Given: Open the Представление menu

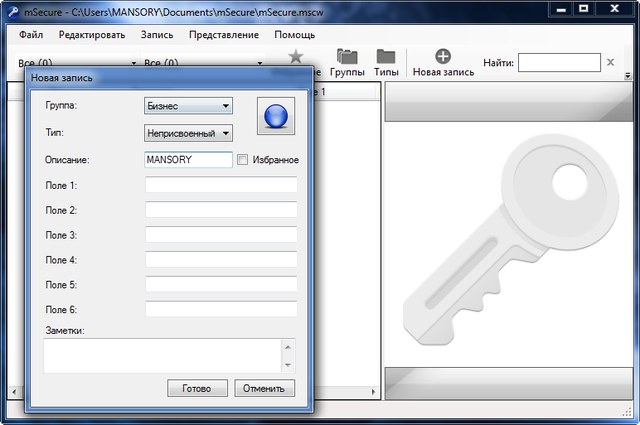Looking at the screenshot, I should click(x=224, y=35).
